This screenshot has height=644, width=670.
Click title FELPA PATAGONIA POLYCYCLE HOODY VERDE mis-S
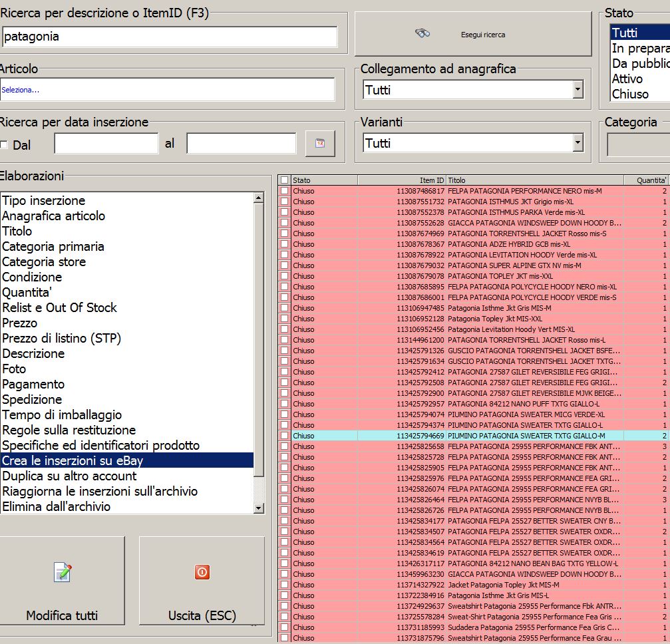(x=532, y=297)
